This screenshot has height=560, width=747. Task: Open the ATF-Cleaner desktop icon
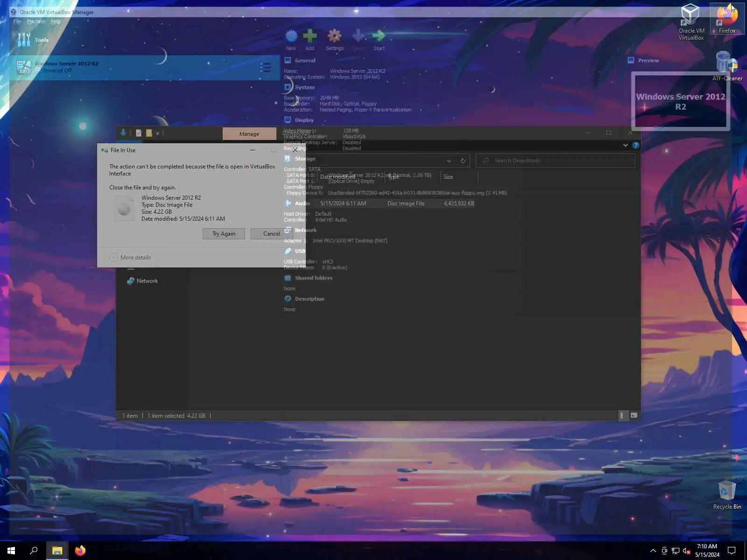click(x=727, y=66)
